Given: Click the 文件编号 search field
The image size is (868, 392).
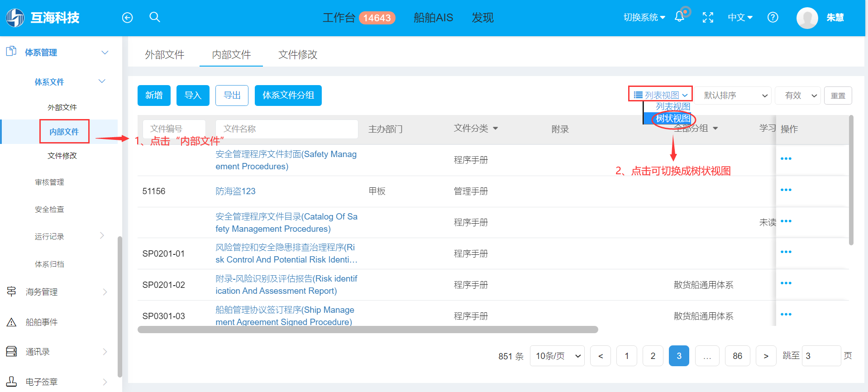Looking at the screenshot, I should (x=174, y=129).
